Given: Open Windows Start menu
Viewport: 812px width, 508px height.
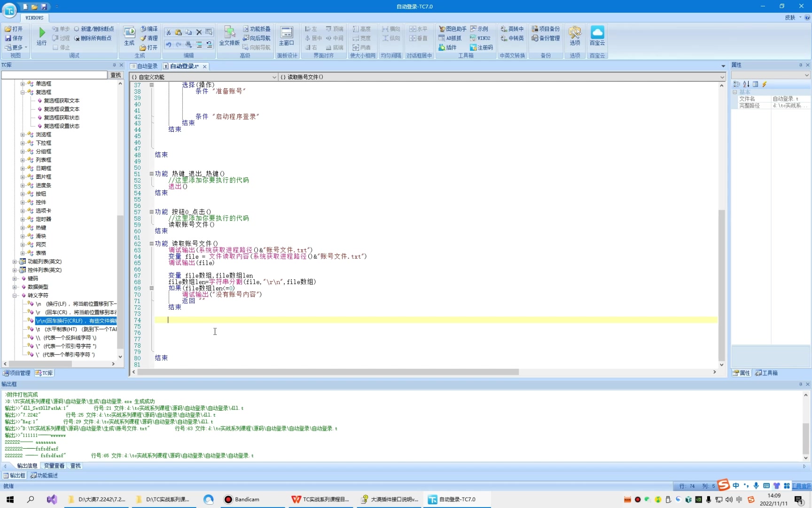Looking at the screenshot, I should coord(10,500).
